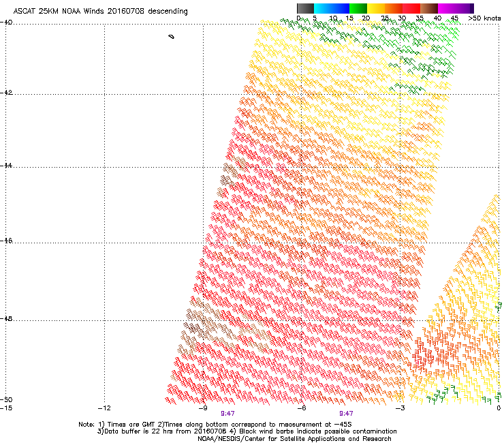The width and height of the screenshot is (504, 443).
Task: Click the '0' longitude axis label
Action: pyautogui.click(x=499, y=408)
